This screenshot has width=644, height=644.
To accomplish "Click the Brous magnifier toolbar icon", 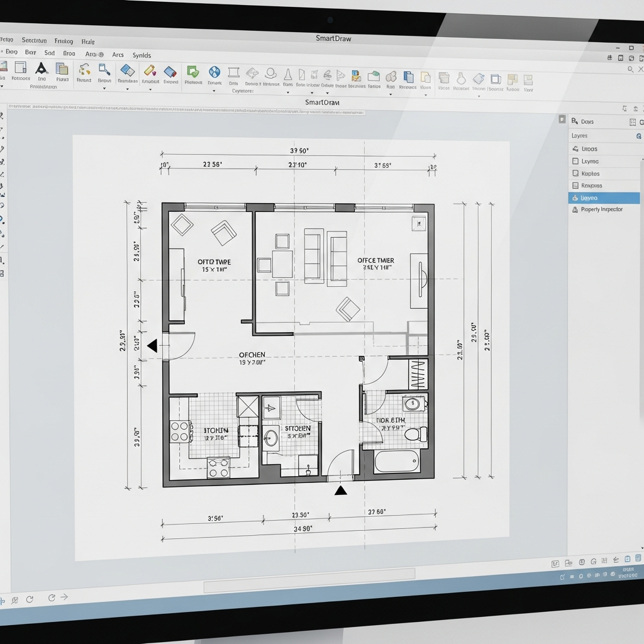I will 104,69.
